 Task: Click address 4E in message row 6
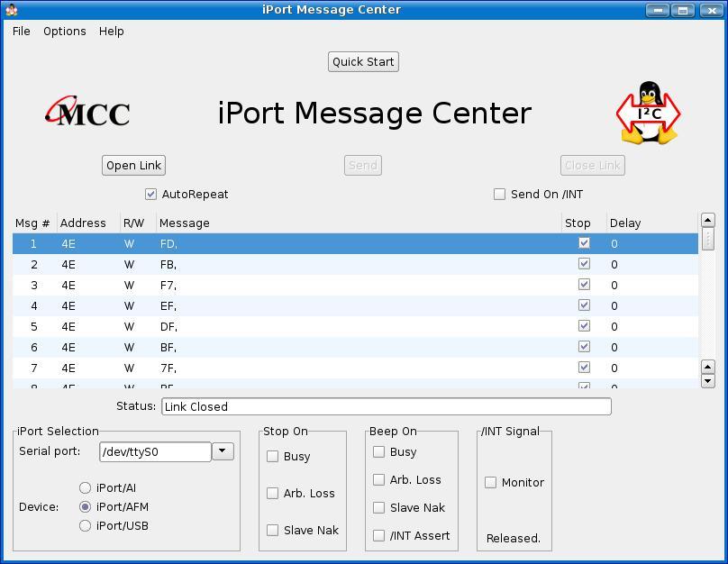(68, 347)
